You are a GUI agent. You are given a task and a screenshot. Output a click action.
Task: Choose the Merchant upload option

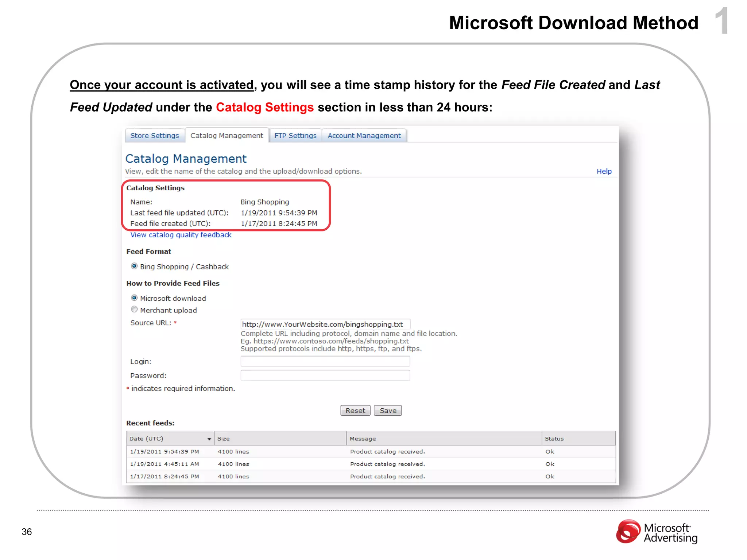[134, 310]
